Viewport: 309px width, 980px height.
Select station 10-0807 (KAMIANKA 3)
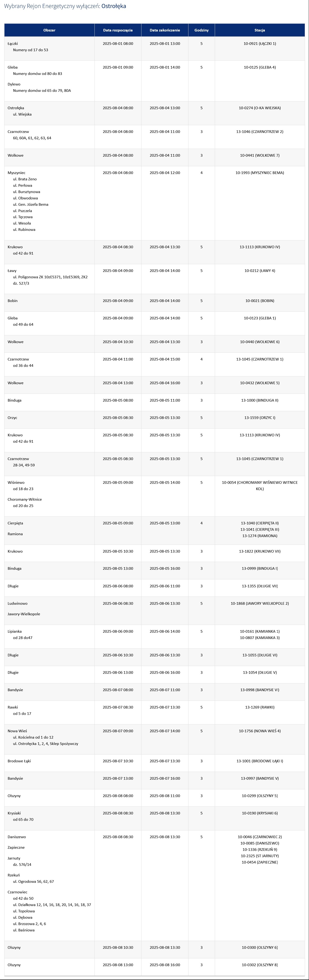260,638
